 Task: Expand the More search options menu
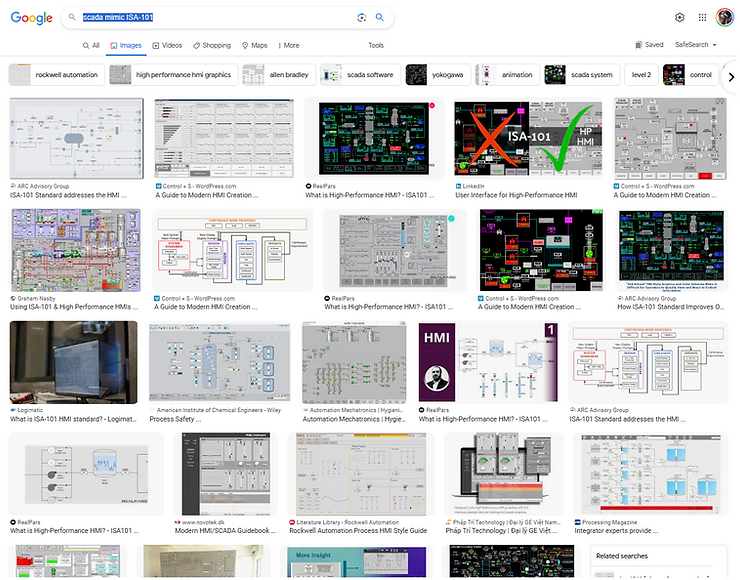tap(288, 45)
